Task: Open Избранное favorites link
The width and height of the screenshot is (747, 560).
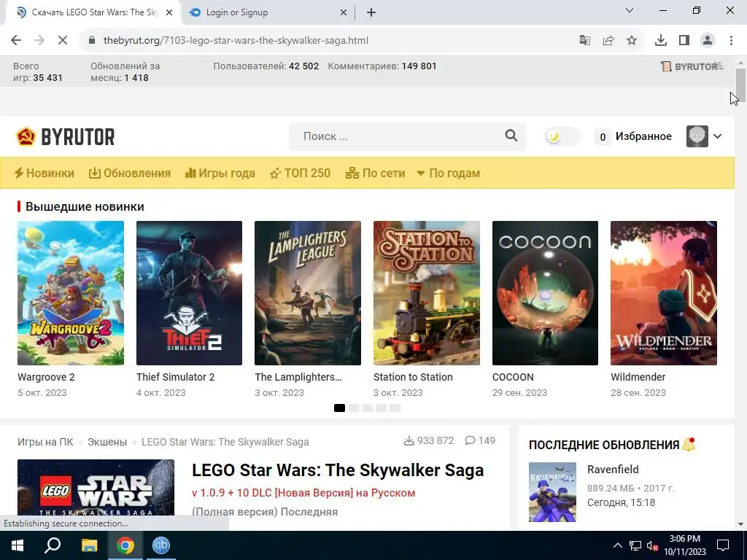Action: click(634, 136)
